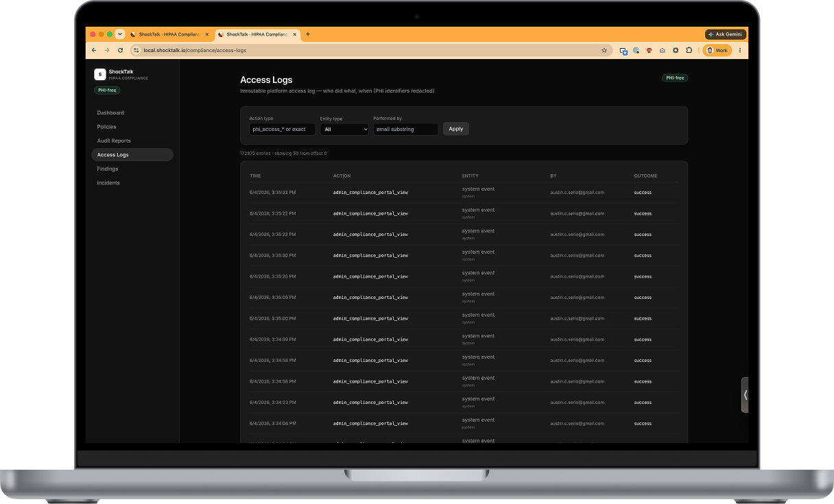Click the email in the 3:35:00 PM row
Viewport: 834px width, 504px height.
[x=577, y=319]
